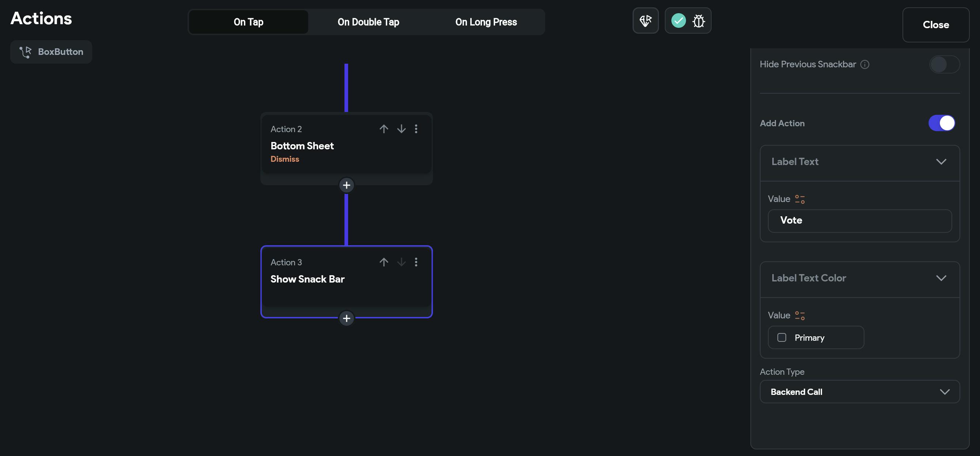Screen dimensions: 980x456
Task: Enable Hide Previous Snackbar toggle
Action: point(944,64)
